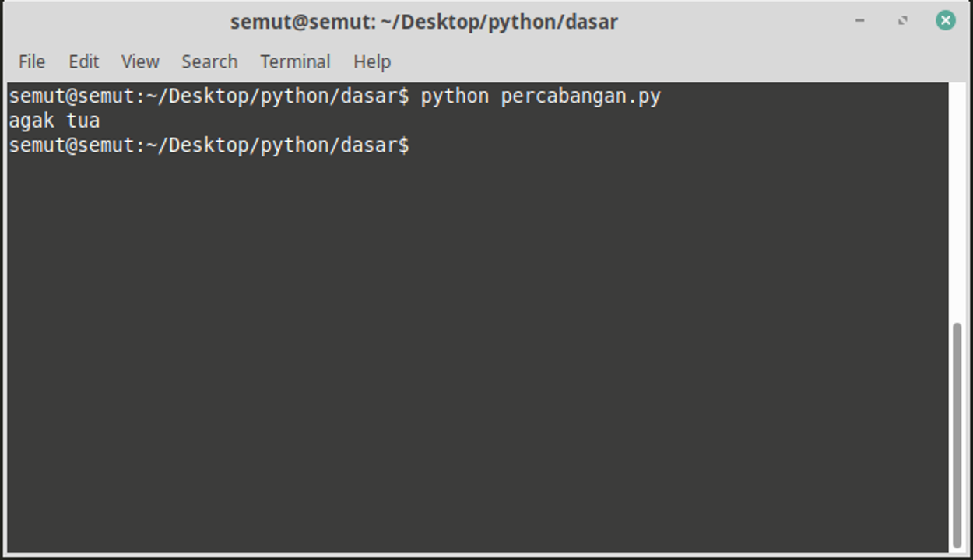Image resolution: width=973 pixels, height=560 pixels.
Task: Click the maximize window icon
Action: click(x=903, y=21)
